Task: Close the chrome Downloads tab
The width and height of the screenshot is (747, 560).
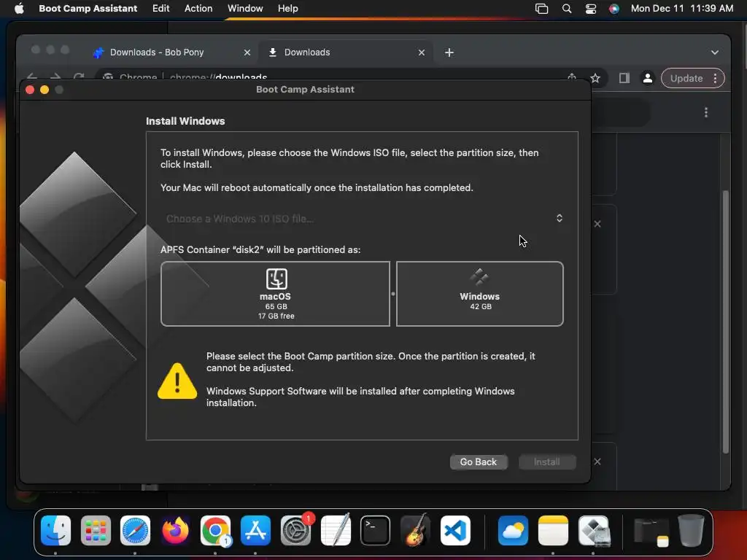Action: pos(422,52)
